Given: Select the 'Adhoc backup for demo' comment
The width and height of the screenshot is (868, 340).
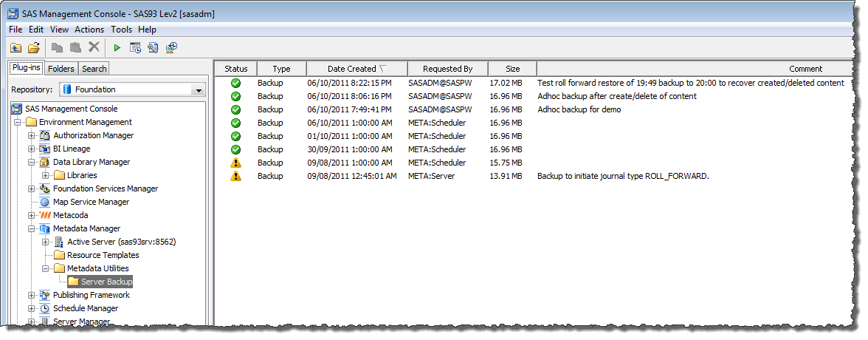Looking at the screenshot, I should (x=579, y=109).
